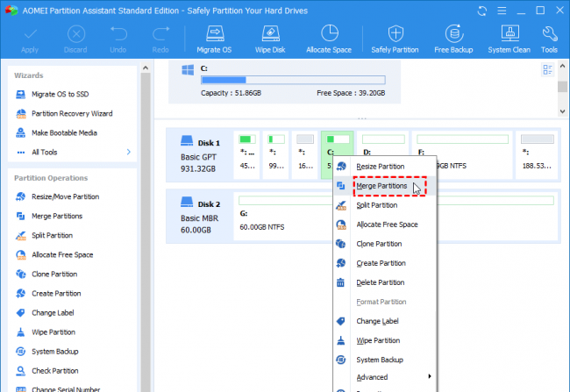Open the hamburger menu in the title bar
The width and height of the screenshot is (570, 392).
502,11
